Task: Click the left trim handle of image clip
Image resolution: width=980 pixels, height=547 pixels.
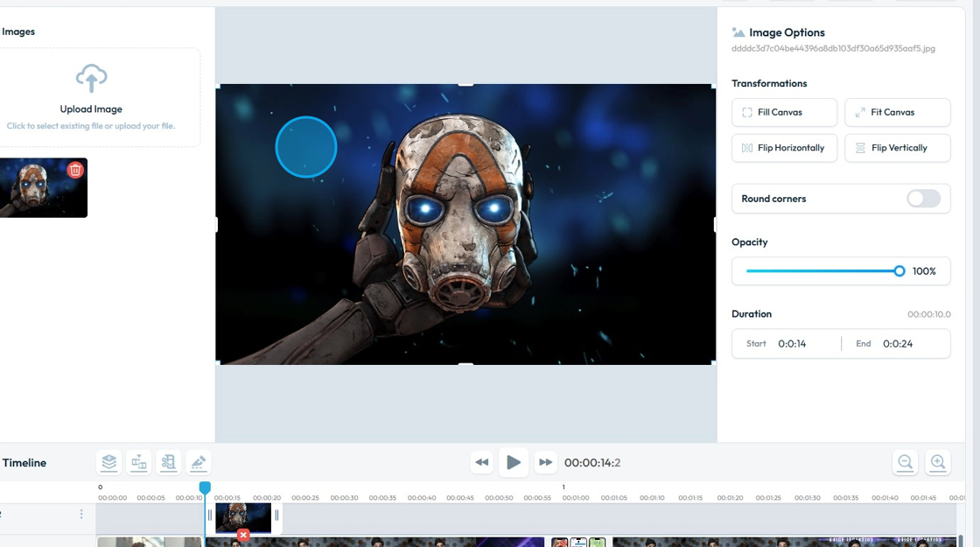Action: [x=210, y=515]
